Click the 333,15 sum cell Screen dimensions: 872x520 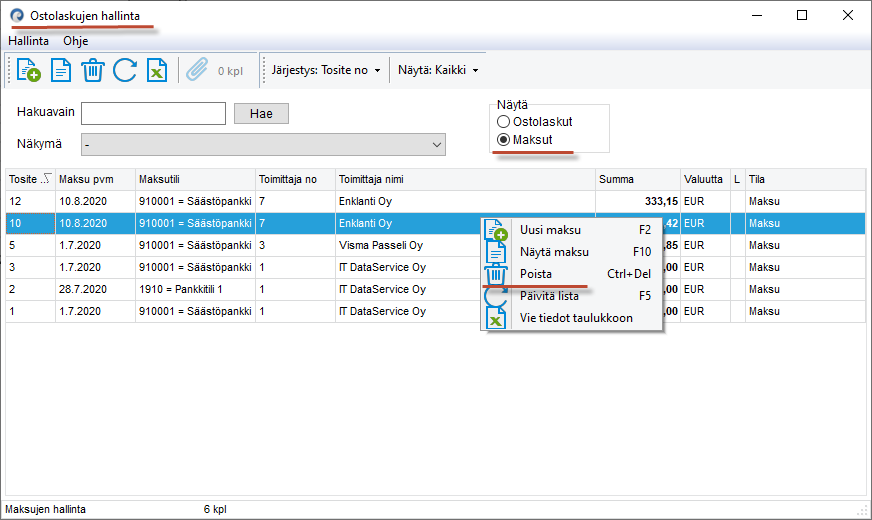click(x=638, y=201)
